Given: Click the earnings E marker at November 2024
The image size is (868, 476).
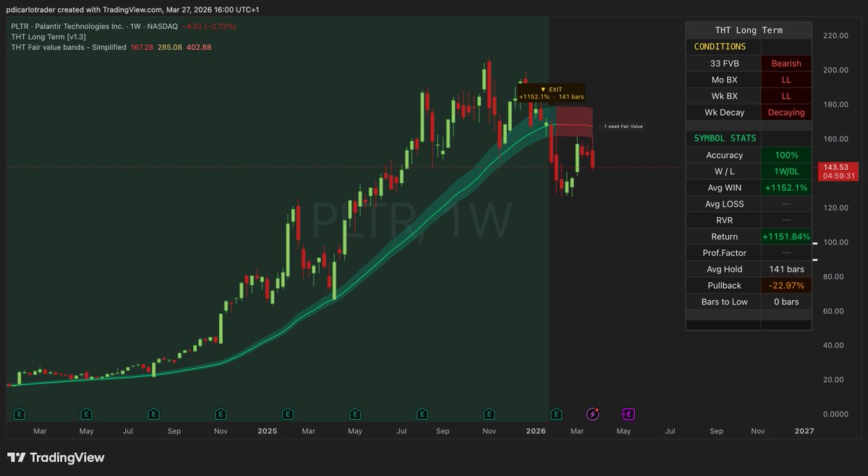Looking at the screenshot, I should coord(221,415).
